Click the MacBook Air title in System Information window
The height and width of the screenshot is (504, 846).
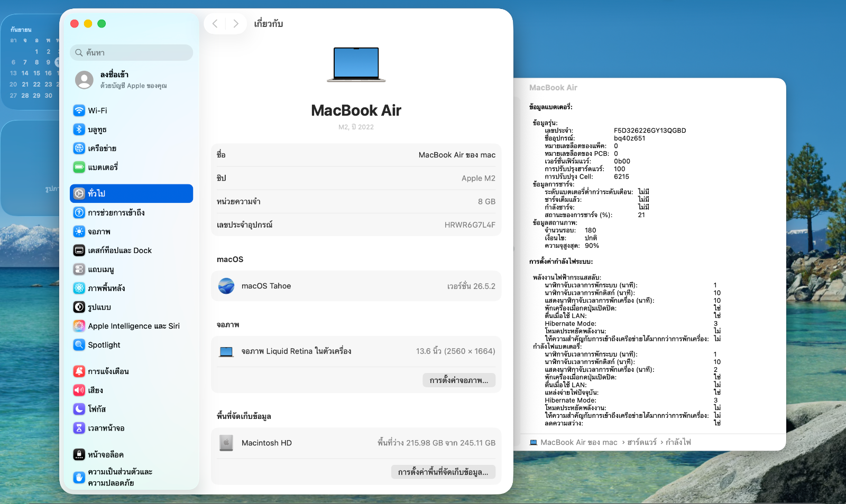pos(553,88)
